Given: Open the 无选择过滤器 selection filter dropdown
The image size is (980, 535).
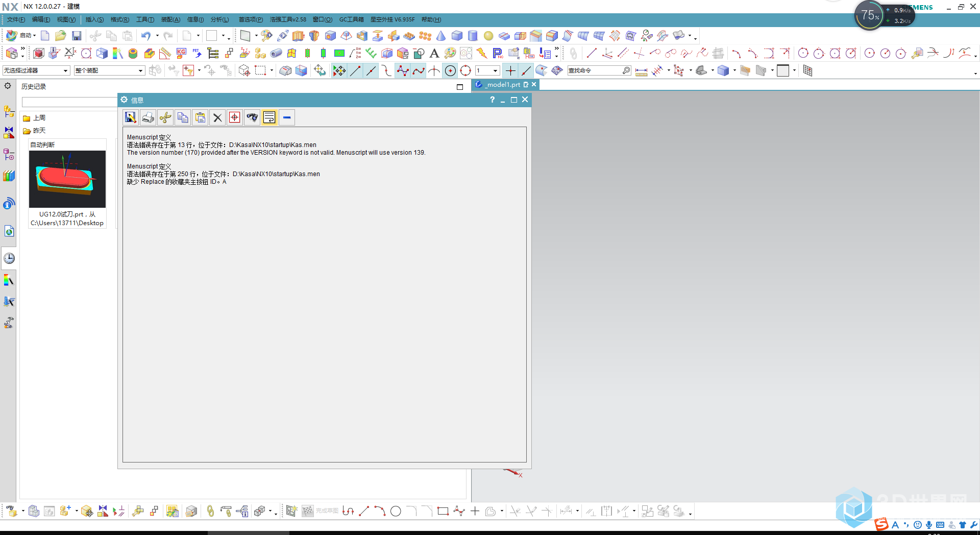Looking at the screenshot, I should tap(36, 70).
